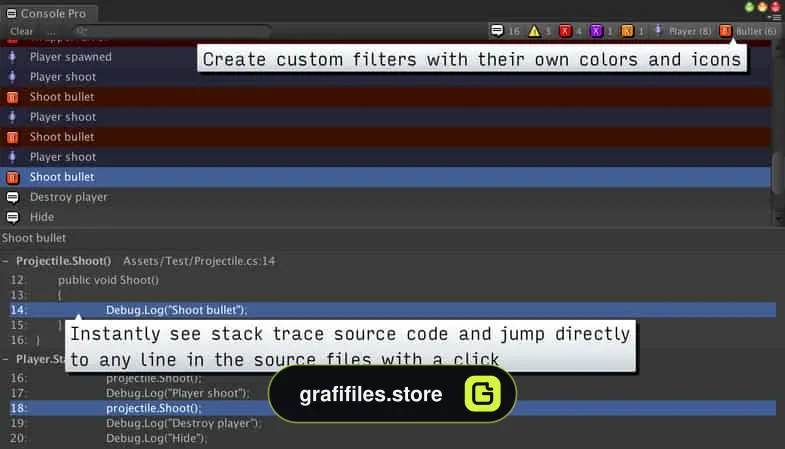Click the Projectile.Shoot() stack frame title

point(64,261)
